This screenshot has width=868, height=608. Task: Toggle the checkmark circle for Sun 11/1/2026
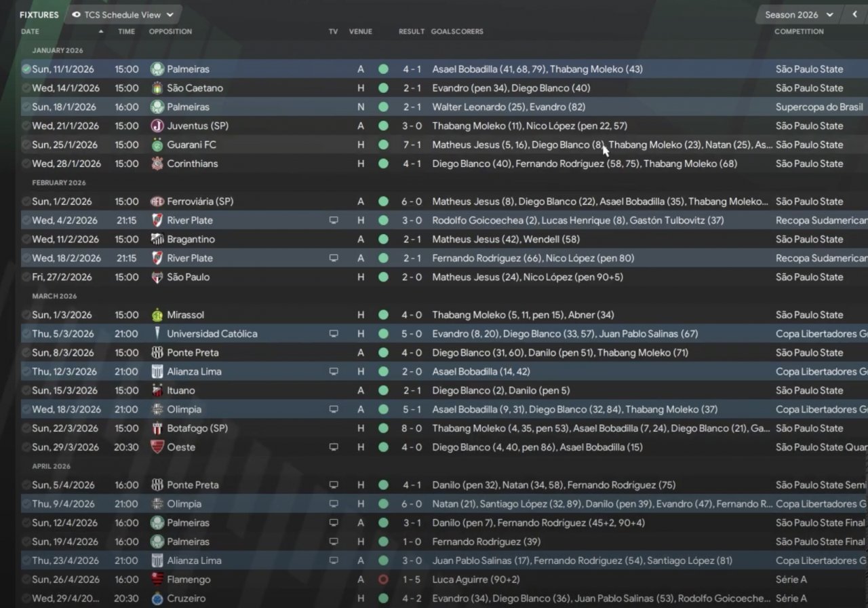pos(26,69)
